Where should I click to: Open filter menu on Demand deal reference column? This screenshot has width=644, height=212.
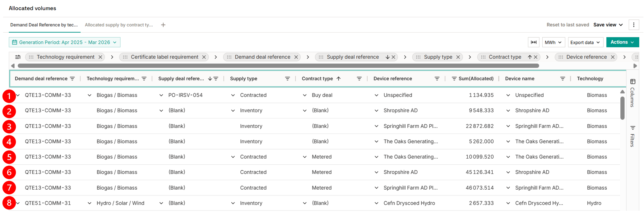(72, 79)
